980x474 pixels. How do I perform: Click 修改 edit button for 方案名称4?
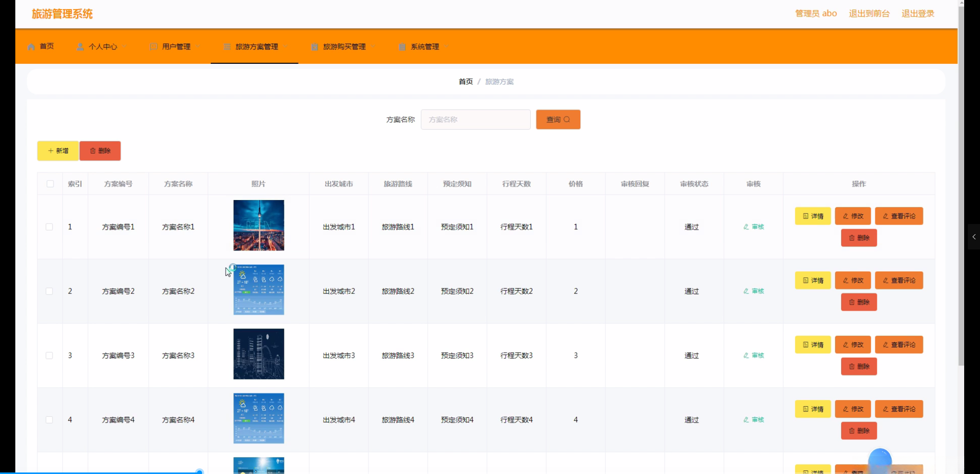pos(853,409)
